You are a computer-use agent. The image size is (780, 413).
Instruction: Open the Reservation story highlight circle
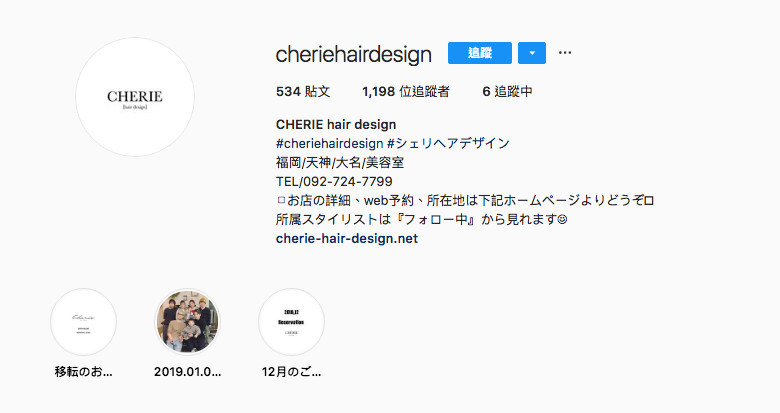pos(292,322)
